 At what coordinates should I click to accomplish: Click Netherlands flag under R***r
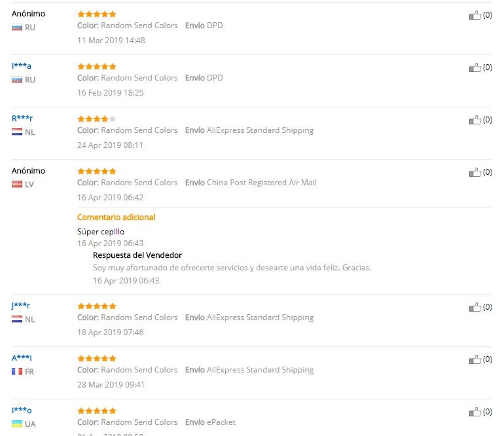pyautogui.click(x=17, y=132)
